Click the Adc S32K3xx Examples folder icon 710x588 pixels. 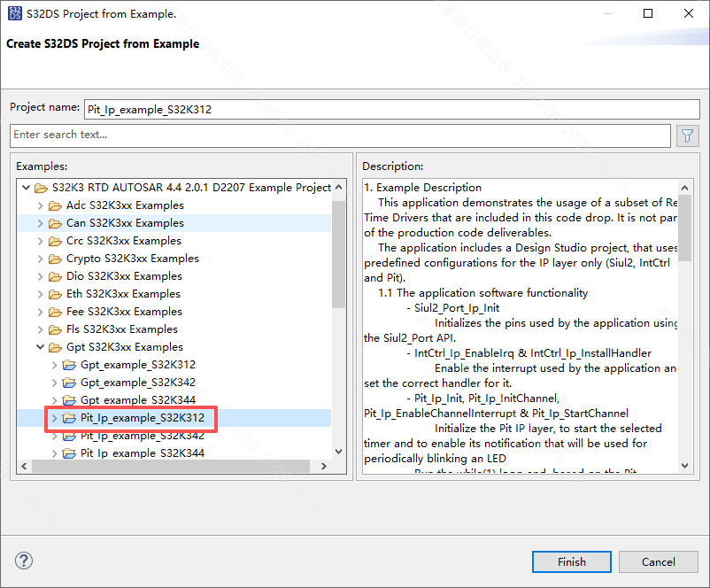[55, 205]
